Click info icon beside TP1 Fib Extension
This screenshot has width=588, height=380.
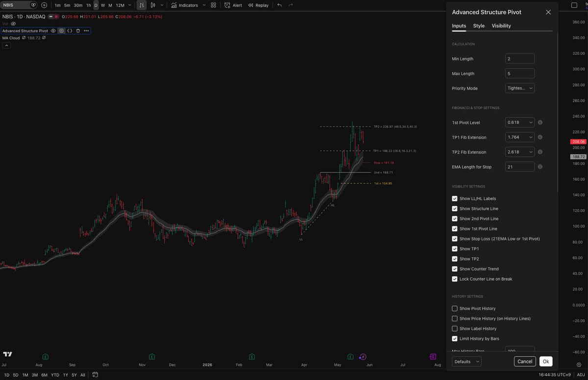pos(539,138)
